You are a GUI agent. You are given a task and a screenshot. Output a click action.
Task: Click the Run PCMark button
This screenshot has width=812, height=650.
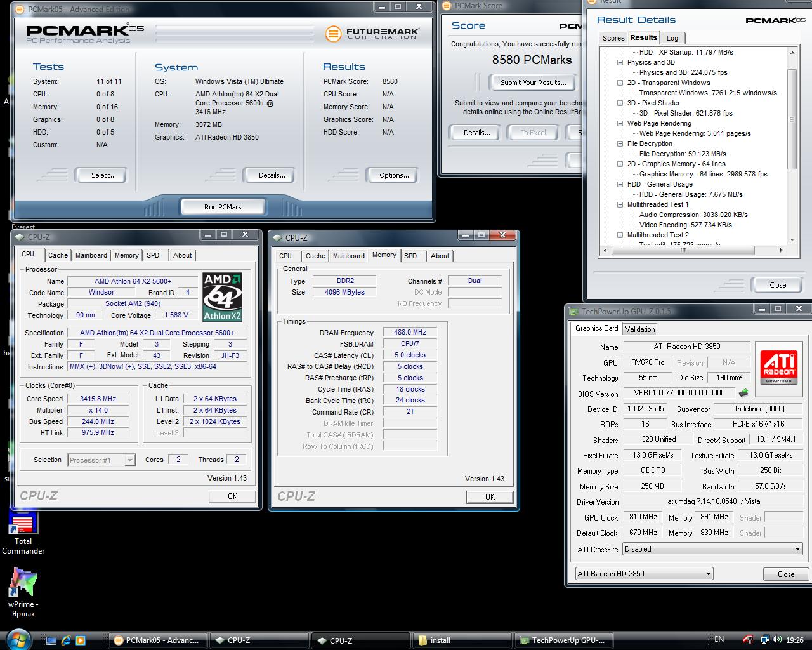223,207
